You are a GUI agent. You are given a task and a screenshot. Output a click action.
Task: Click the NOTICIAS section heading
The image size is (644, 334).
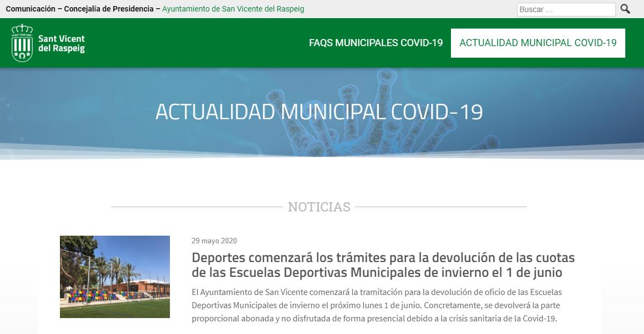[x=319, y=207]
